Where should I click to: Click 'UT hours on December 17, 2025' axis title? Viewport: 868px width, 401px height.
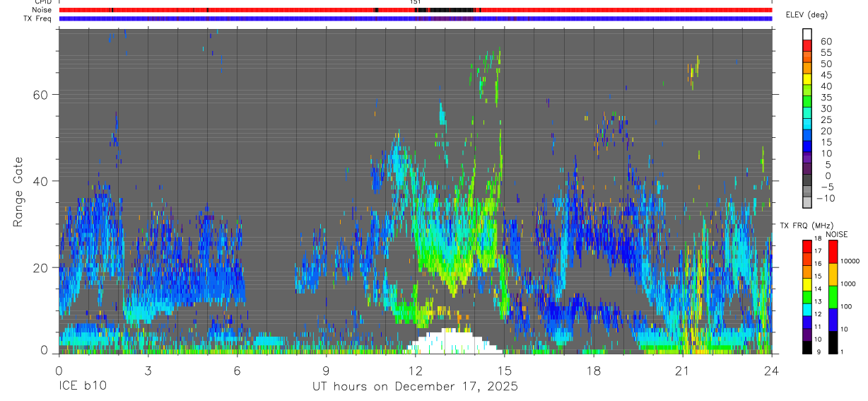[x=415, y=387]
